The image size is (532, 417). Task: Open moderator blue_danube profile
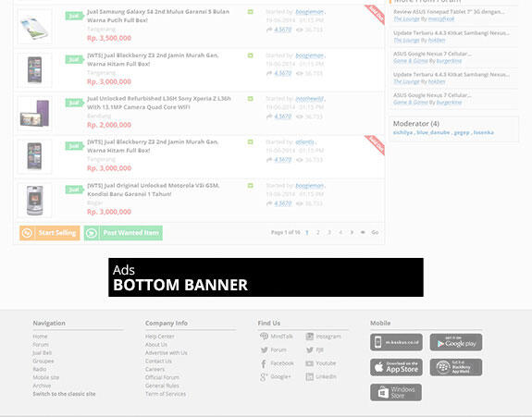[433, 132]
